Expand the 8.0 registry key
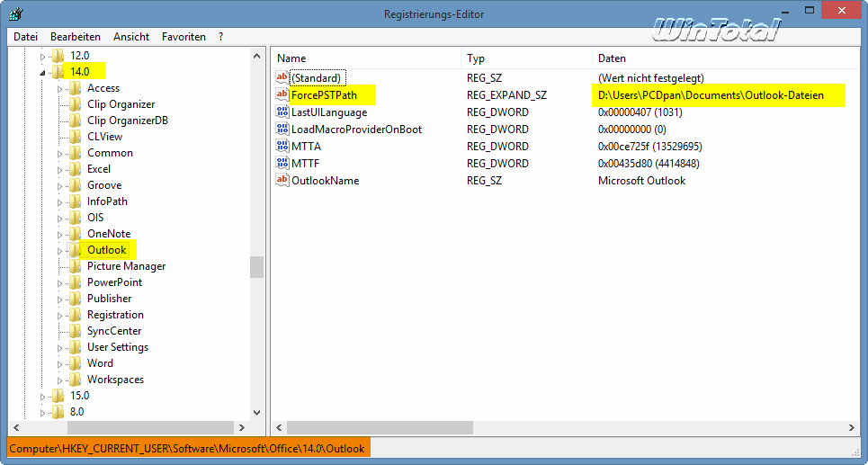Screen dimensions: 868x465 click(x=43, y=413)
